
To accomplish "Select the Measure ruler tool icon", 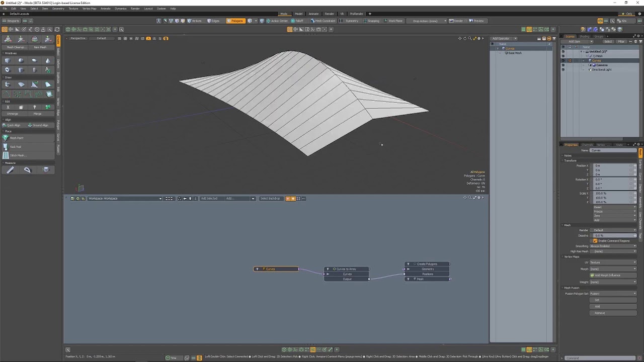I will 10,170.
